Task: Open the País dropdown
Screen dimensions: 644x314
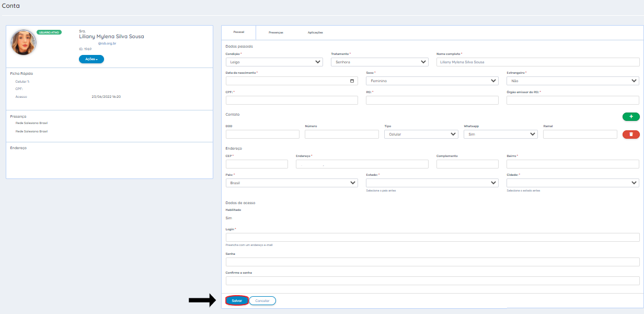Action: pyautogui.click(x=292, y=183)
